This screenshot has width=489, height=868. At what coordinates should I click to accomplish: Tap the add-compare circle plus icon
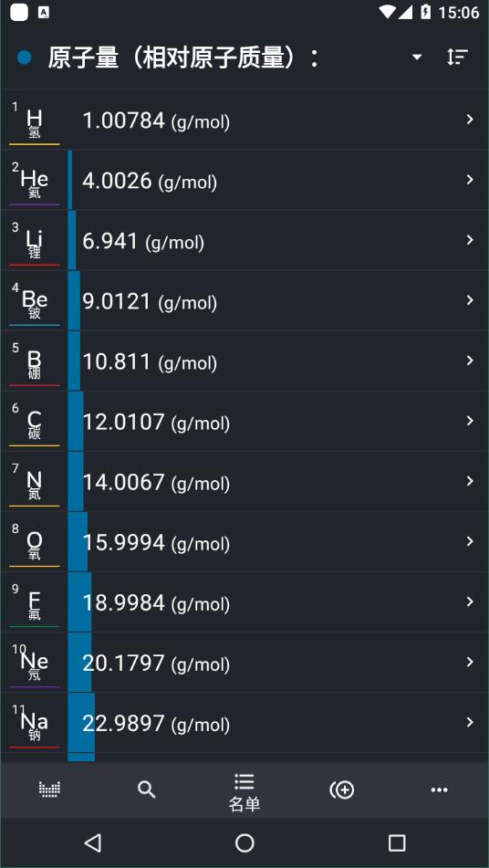(x=341, y=790)
